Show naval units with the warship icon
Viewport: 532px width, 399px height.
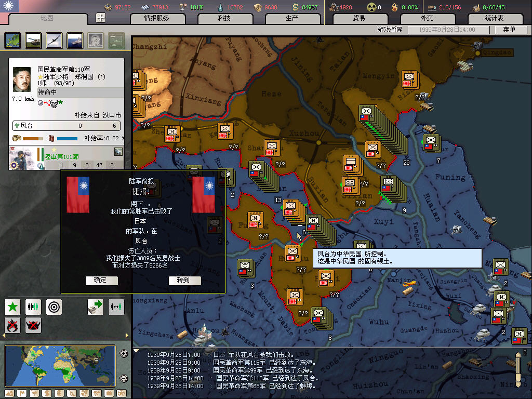click(x=75, y=41)
